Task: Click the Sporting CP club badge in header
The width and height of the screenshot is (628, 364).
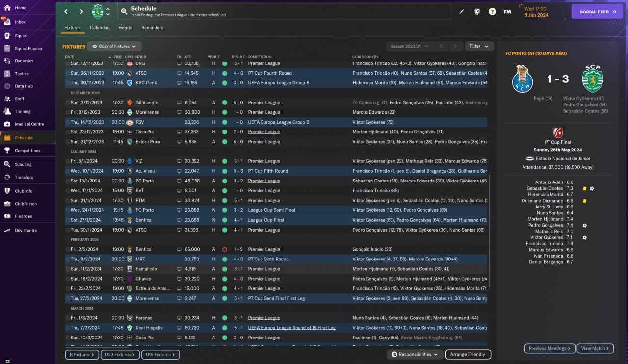Action: (98, 11)
